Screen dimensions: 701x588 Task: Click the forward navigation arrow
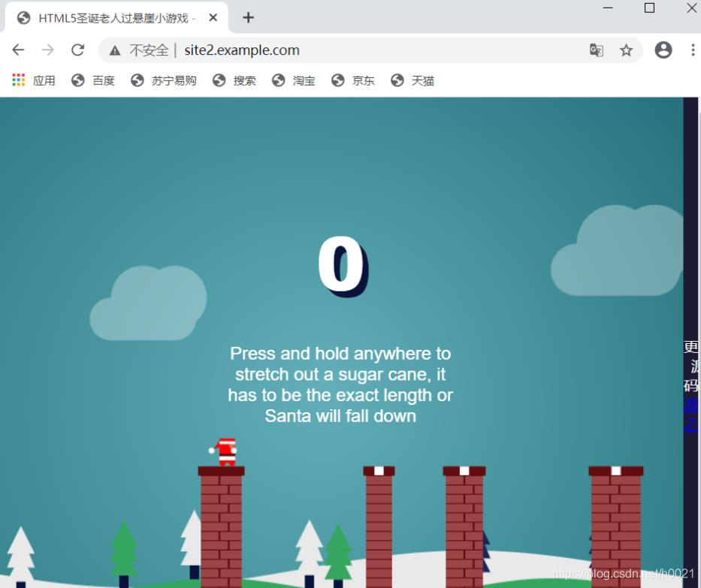(47, 50)
